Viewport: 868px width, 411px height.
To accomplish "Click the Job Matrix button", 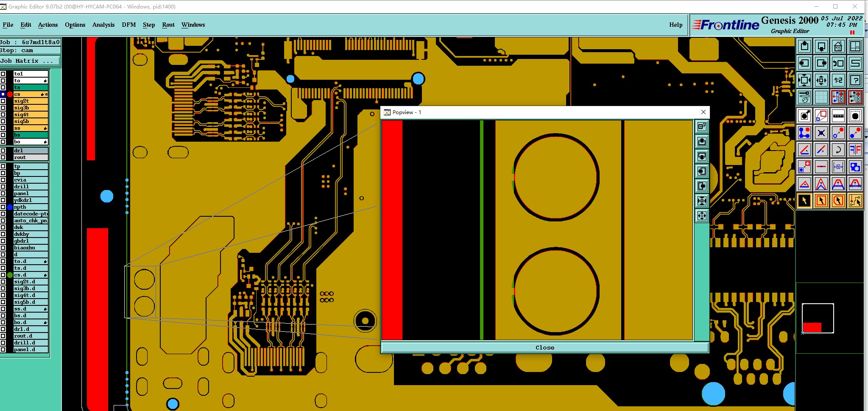I will 30,61.
